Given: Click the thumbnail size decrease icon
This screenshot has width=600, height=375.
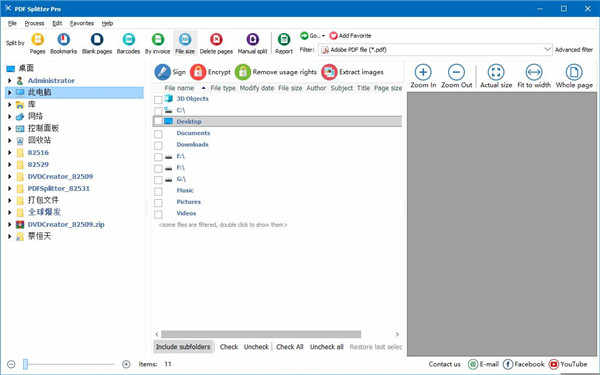Looking at the screenshot, I should (11, 364).
